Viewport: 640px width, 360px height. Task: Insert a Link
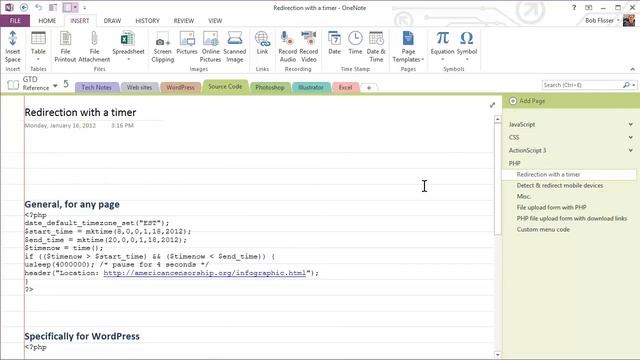pos(262,43)
